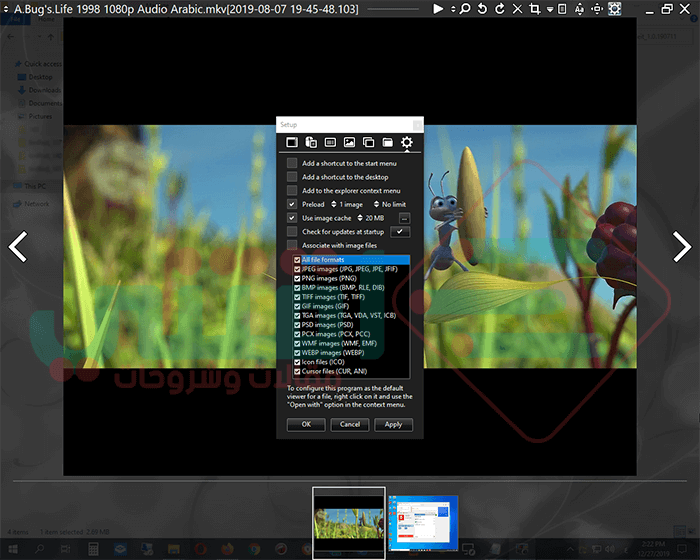Select the gear Setup tab in the dialog
The height and width of the screenshot is (560, 700).
pos(406,142)
